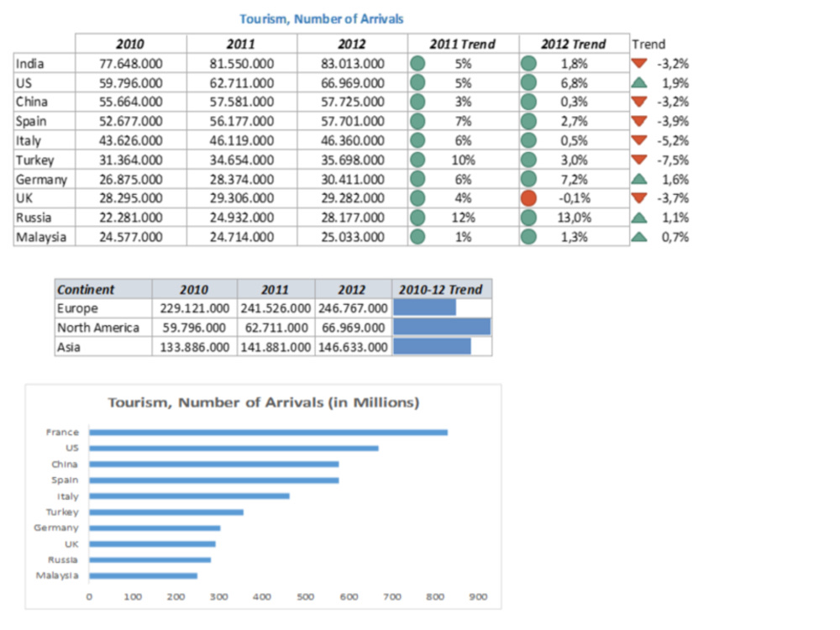Click the 'France' axis label in the chart
The width and height of the screenshot is (840, 630).
pos(62,432)
